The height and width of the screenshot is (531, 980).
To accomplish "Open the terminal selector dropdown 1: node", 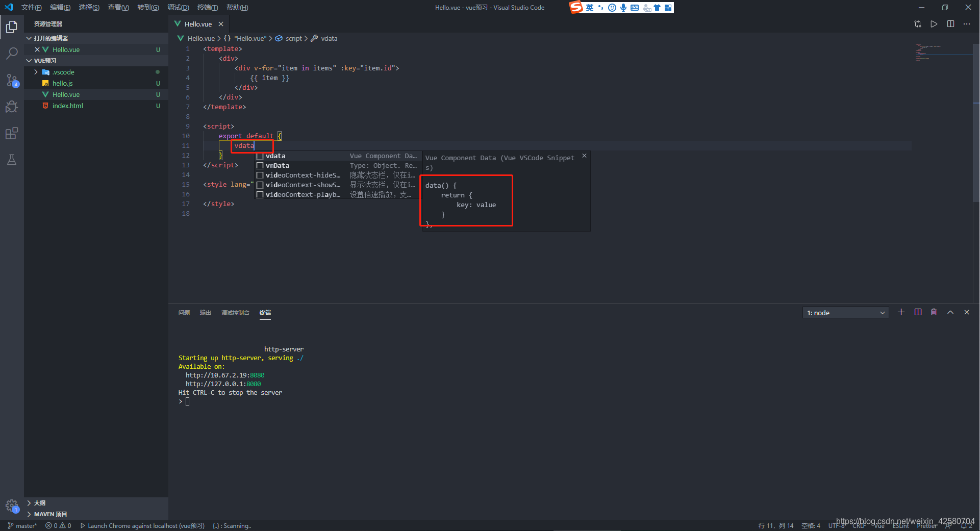I will pyautogui.click(x=846, y=313).
